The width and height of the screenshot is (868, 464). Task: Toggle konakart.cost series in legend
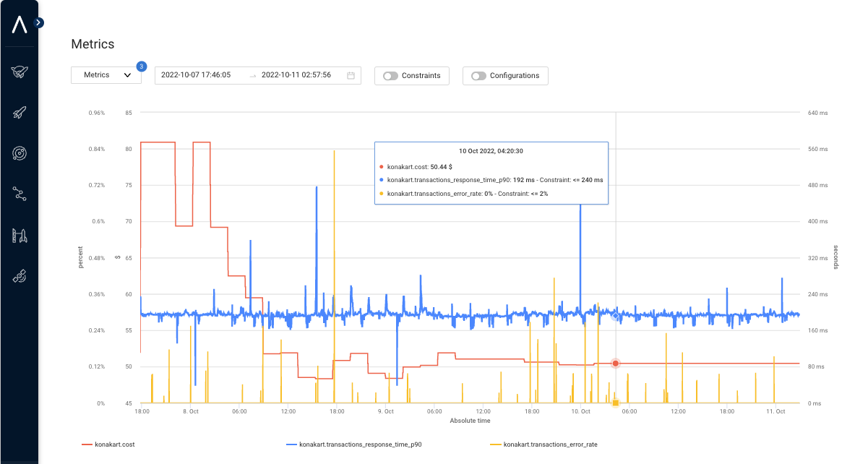pyautogui.click(x=110, y=444)
